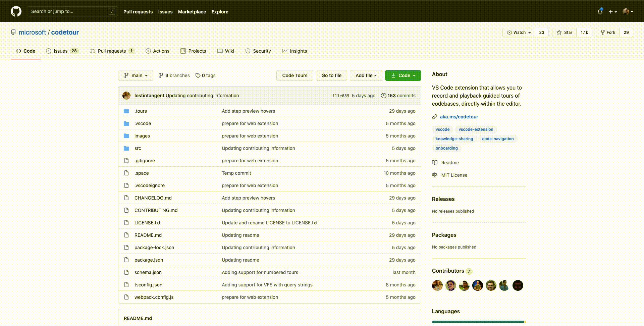Open the MIT License scale icon

click(x=435, y=175)
